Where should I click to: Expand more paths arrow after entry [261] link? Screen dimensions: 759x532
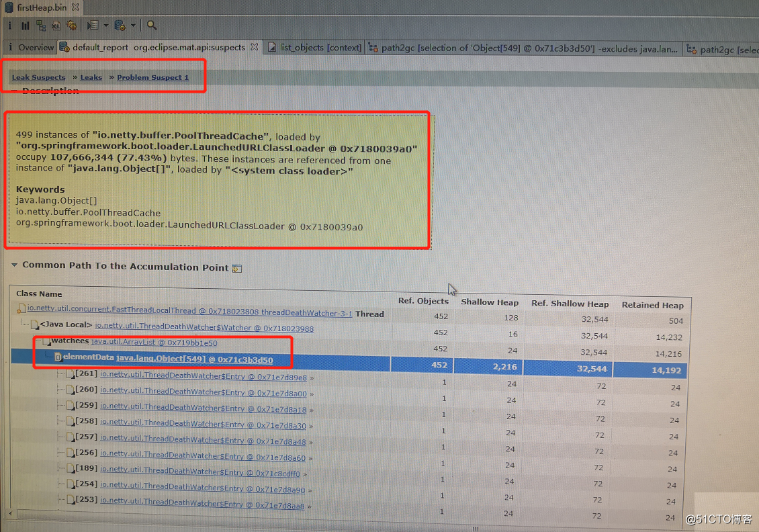click(x=312, y=378)
